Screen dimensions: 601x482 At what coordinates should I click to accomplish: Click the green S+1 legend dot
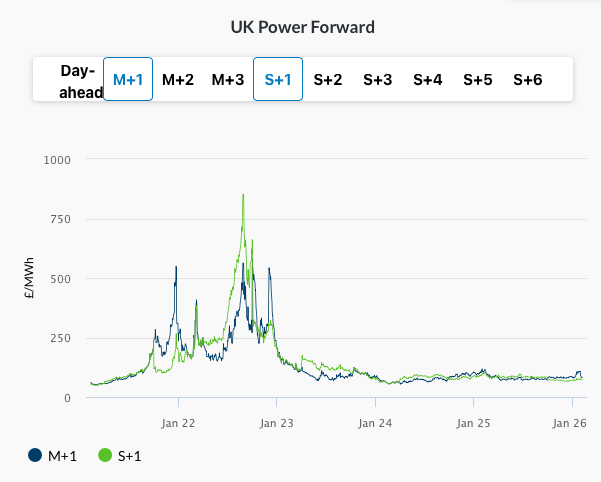(105, 456)
